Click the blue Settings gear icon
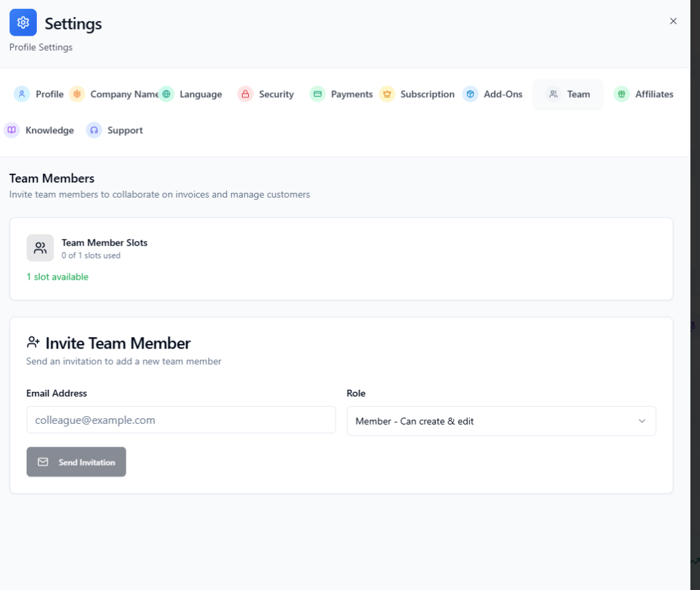This screenshot has width=700, height=590. click(23, 23)
